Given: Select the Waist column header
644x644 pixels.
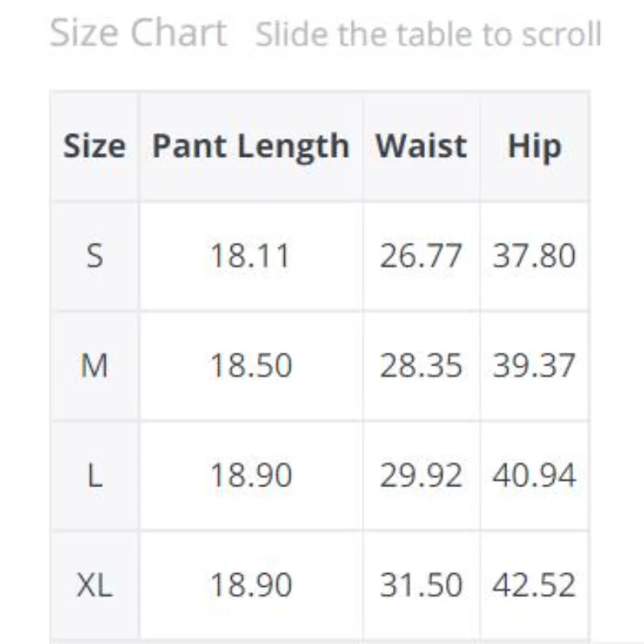Looking at the screenshot, I should 421,147.
